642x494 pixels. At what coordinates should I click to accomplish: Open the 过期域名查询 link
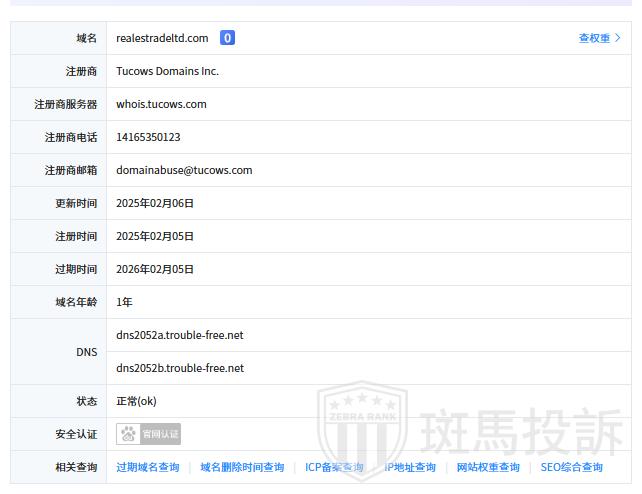point(147,467)
